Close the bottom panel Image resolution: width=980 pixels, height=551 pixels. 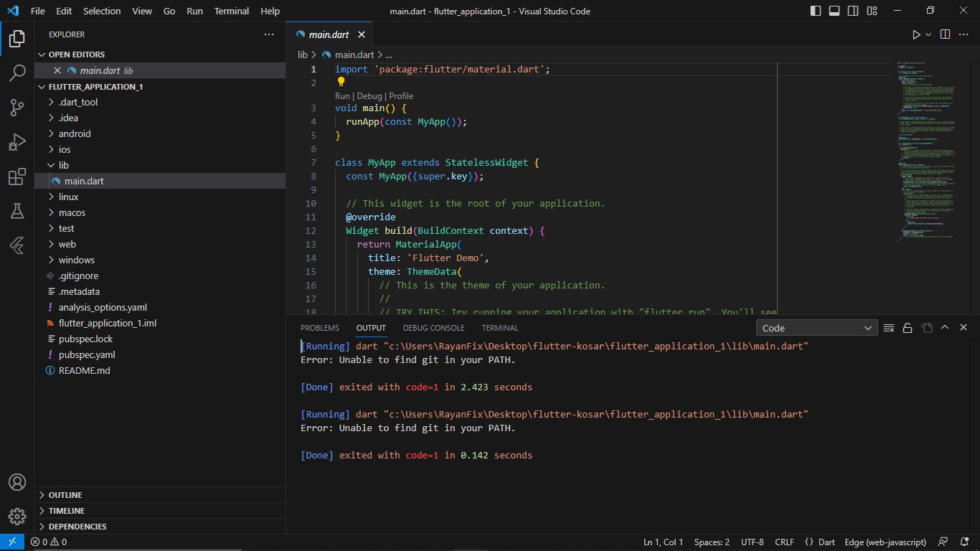[x=963, y=328]
